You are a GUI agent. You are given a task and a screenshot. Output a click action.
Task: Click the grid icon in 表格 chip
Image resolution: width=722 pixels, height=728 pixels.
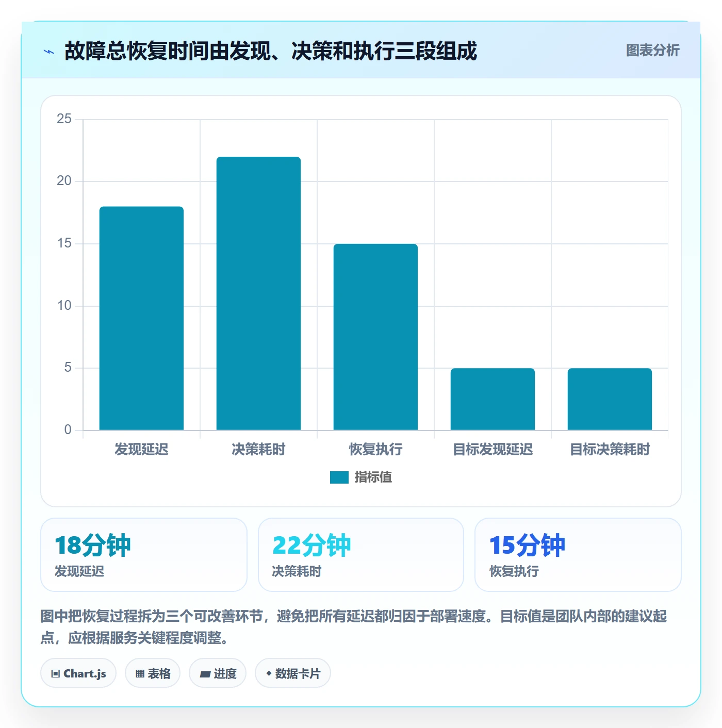pos(140,674)
